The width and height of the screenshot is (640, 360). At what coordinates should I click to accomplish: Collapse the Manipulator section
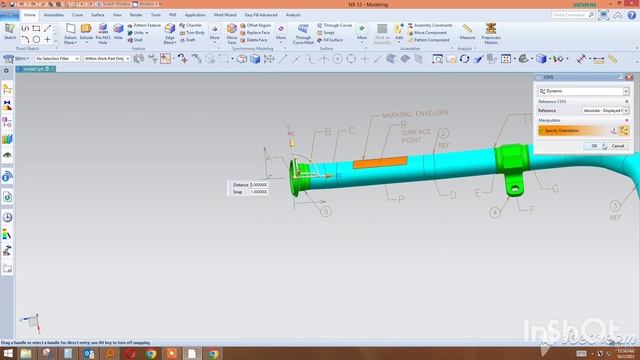coord(627,120)
